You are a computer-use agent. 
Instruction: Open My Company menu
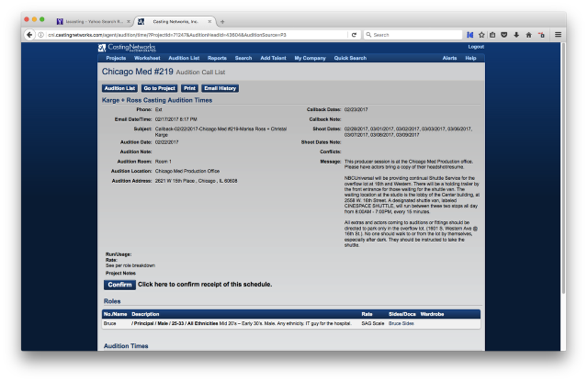point(311,58)
